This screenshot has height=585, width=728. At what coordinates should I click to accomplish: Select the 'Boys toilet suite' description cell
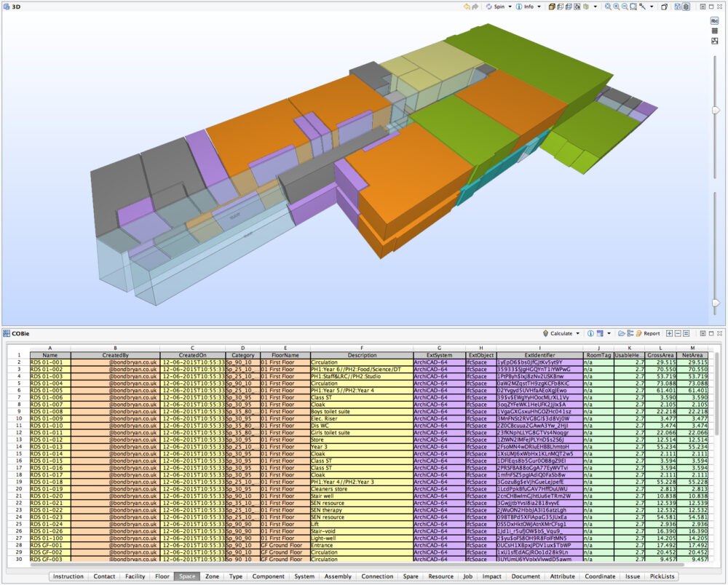point(362,412)
